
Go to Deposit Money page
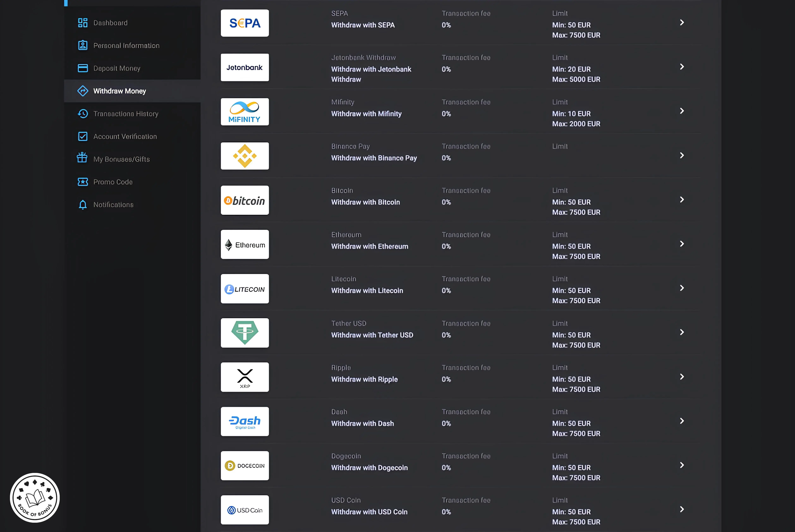click(x=132, y=68)
